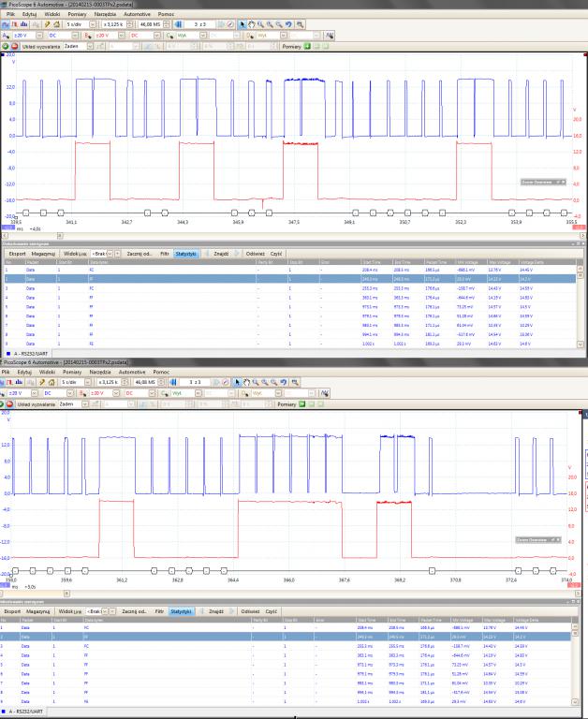Select highlighted row 2 in top decoding table
Viewport: 588px width, 719px height.
tap(289, 279)
